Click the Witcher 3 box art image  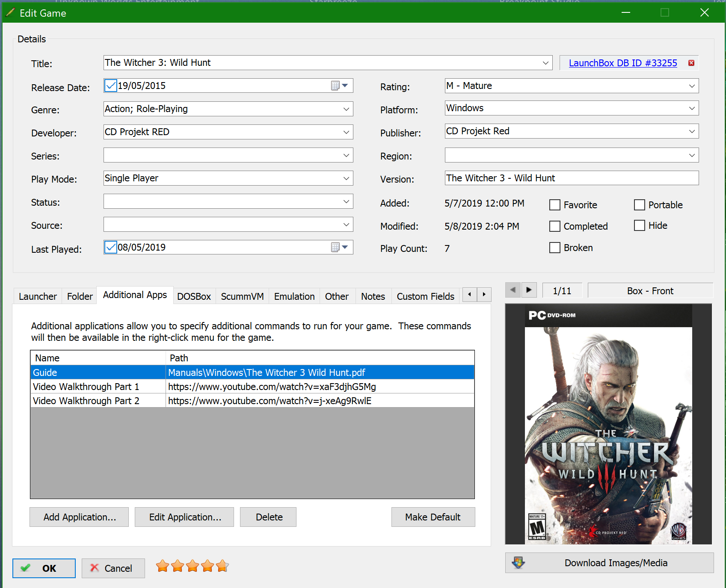coord(608,424)
